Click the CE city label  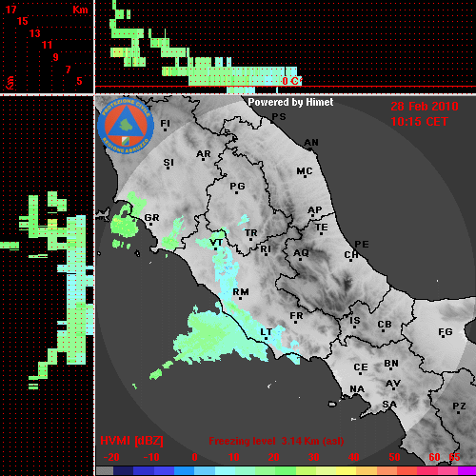[361, 367]
